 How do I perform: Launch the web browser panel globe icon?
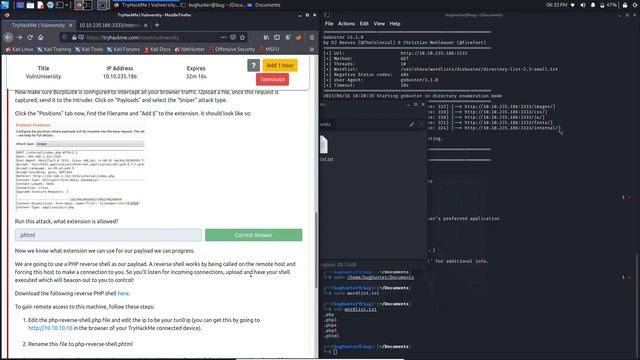point(50,5)
